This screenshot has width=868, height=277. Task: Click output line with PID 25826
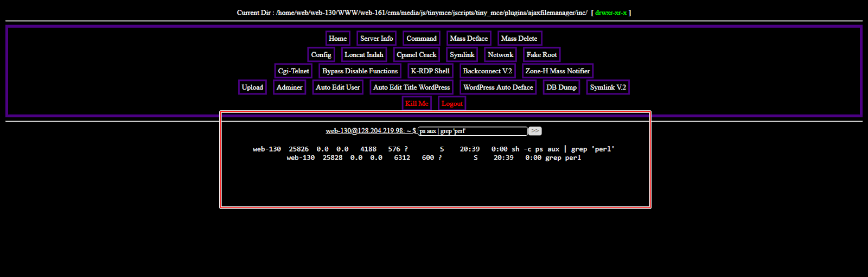click(x=433, y=149)
